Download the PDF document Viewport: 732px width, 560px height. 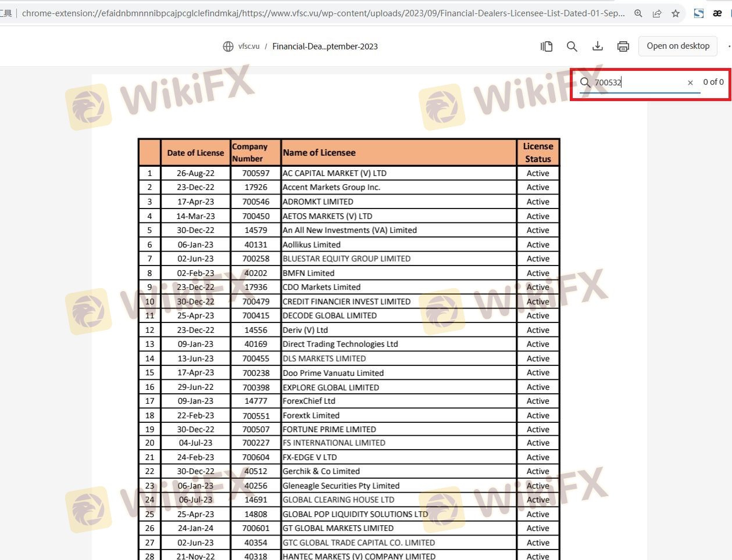598,46
